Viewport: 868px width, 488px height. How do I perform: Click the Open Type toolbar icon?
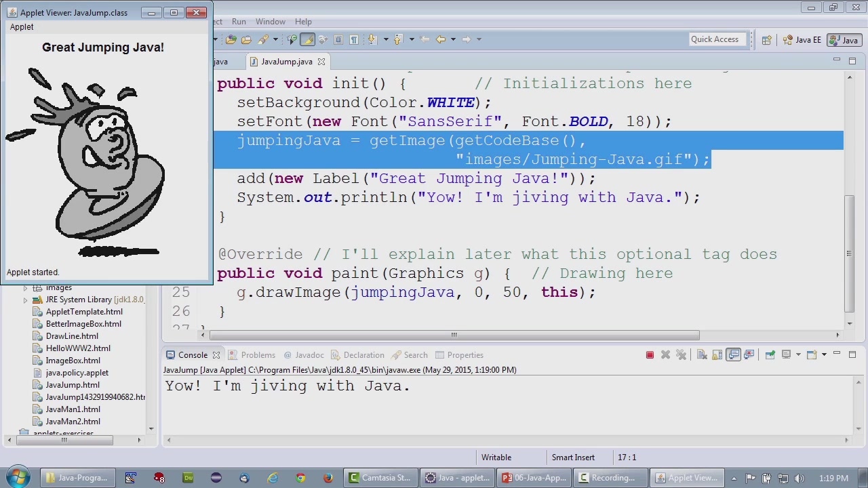click(231, 39)
